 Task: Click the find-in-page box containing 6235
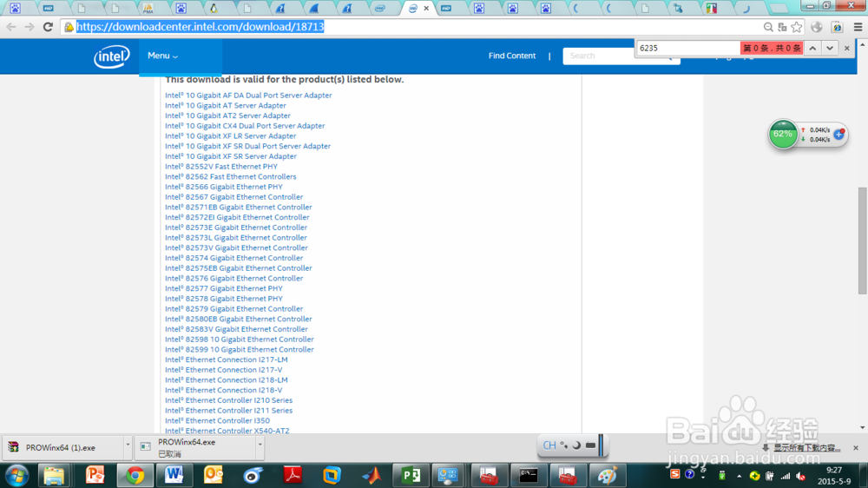point(688,48)
